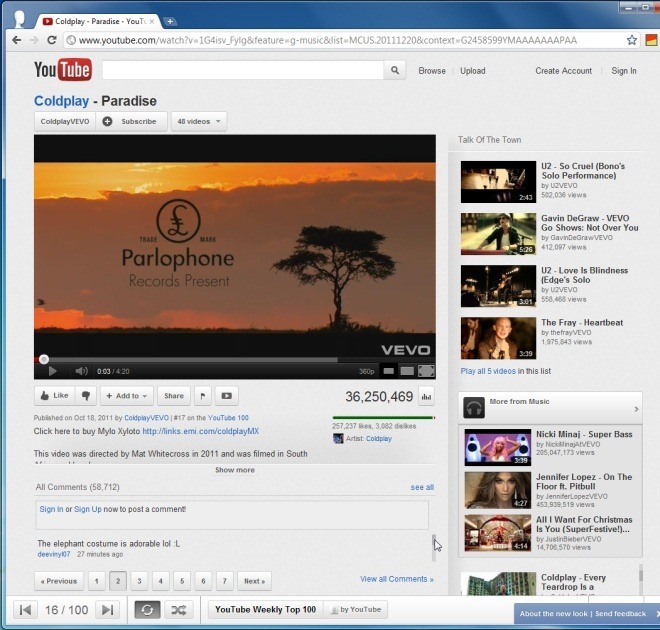This screenshot has height=630, width=660.
Task: Change the 360p quality setting
Action: pos(366,371)
